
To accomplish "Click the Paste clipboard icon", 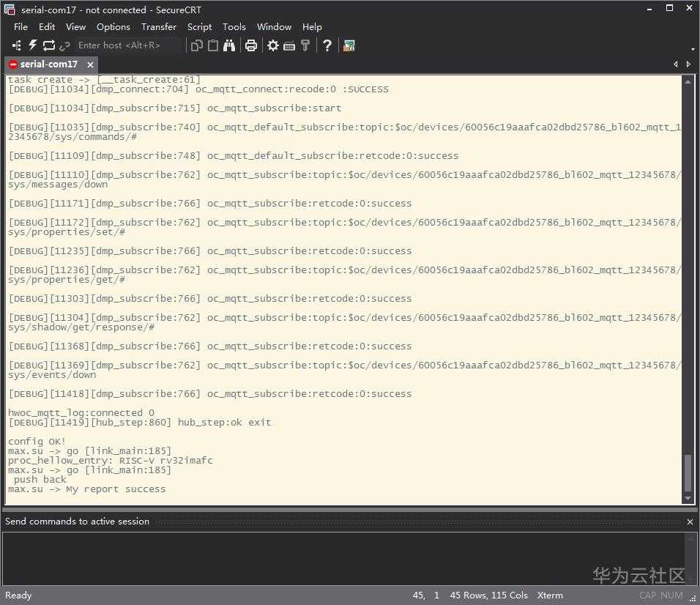I will (x=213, y=45).
